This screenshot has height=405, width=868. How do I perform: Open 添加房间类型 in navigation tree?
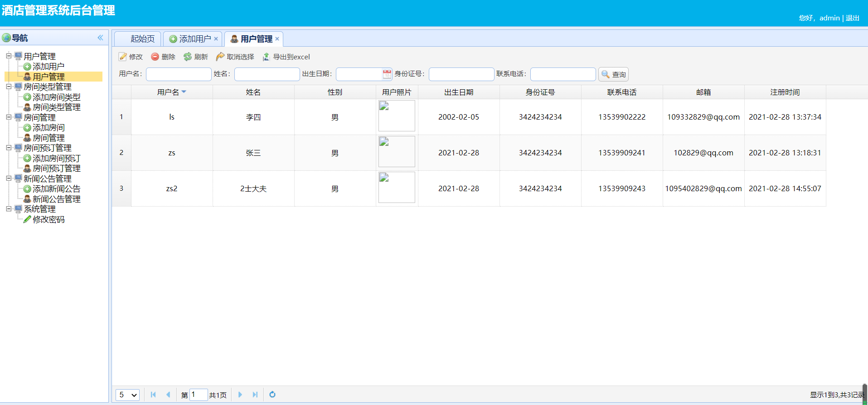point(56,97)
